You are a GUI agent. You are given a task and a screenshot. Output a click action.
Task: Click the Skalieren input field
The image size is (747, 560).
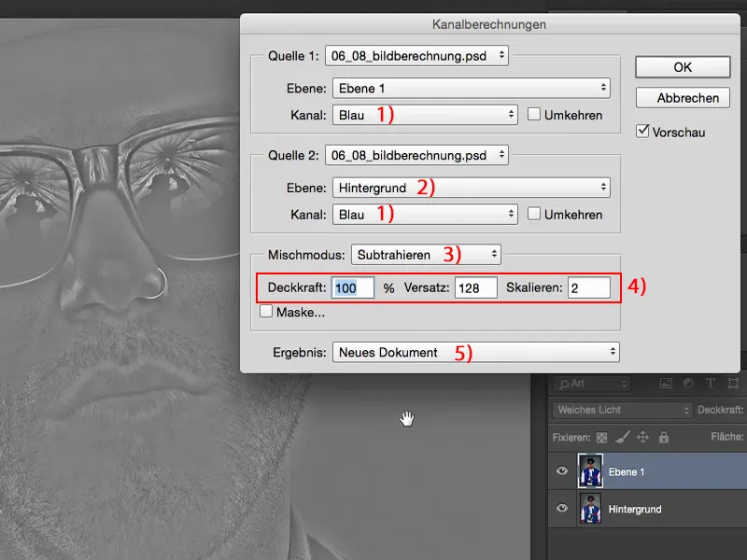[589, 288]
